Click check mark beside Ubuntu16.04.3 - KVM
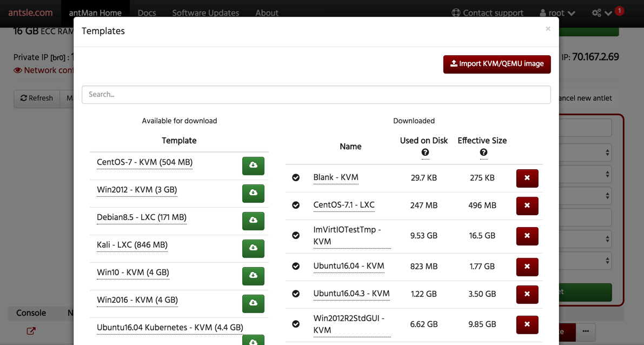The height and width of the screenshot is (345, 644). pyautogui.click(x=296, y=294)
